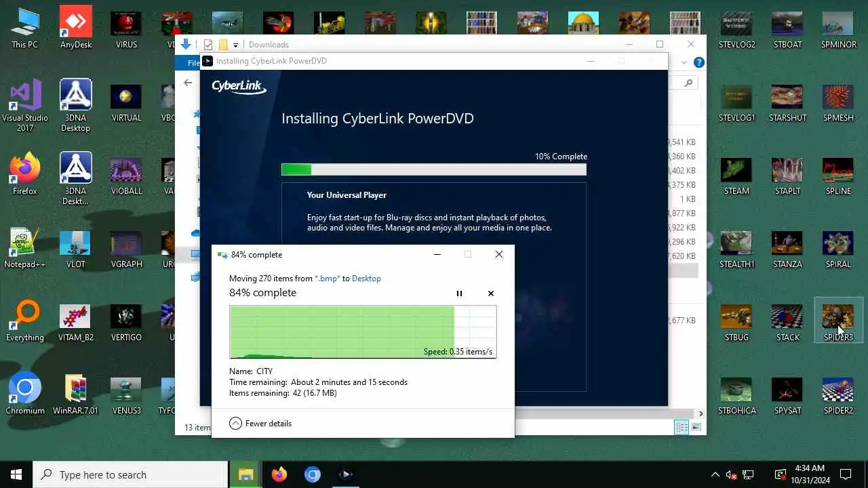The height and width of the screenshot is (488, 868).
Task: Open the Quick Access Toolbar dropdown arrow
Action: [x=235, y=45]
